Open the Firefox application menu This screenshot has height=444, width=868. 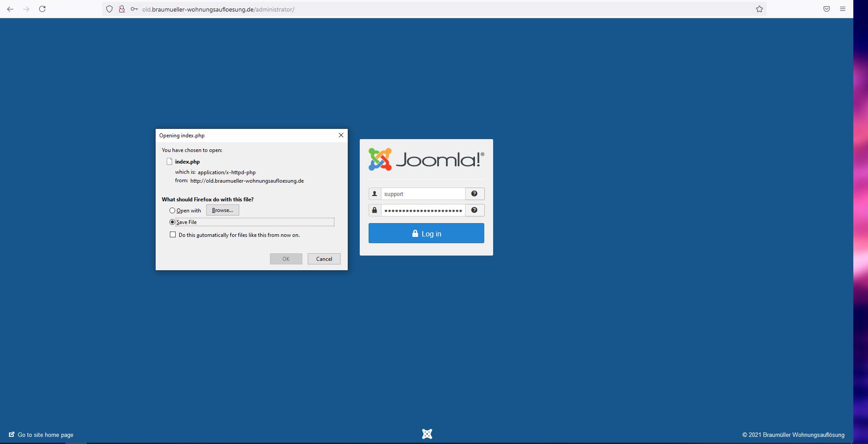coord(842,8)
